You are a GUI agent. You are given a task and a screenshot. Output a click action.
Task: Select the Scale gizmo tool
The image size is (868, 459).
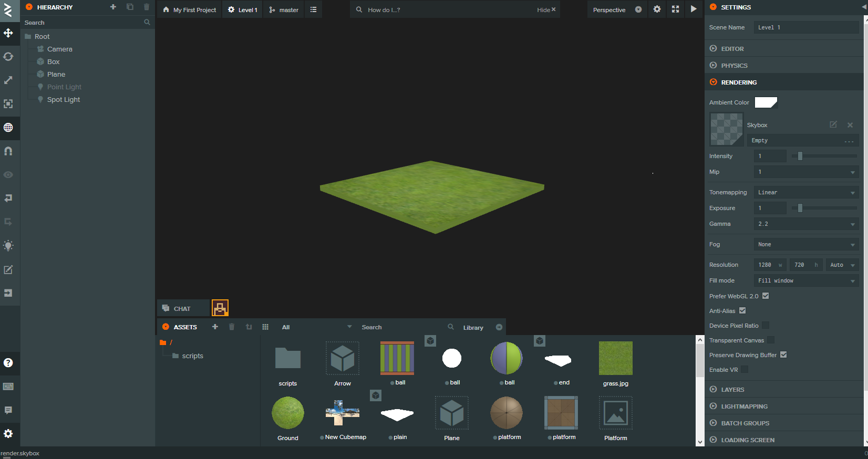tap(8, 80)
